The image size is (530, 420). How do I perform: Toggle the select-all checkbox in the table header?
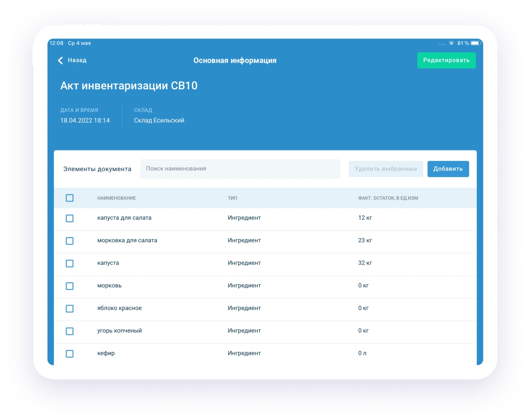[69, 198]
